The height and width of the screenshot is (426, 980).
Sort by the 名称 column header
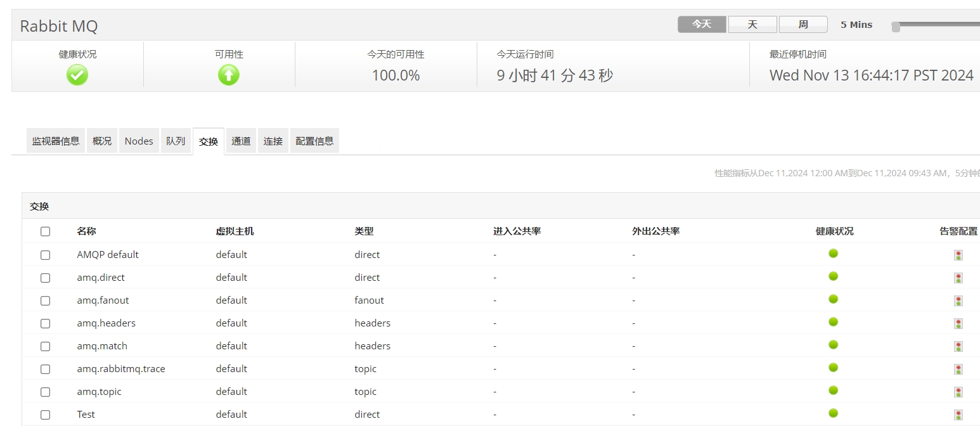(86, 231)
